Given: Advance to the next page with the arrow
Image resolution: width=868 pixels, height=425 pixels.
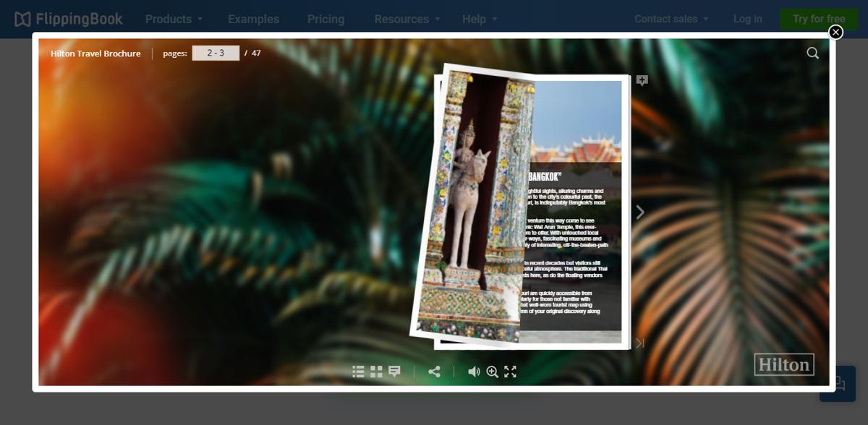Looking at the screenshot, I should 639,212.
